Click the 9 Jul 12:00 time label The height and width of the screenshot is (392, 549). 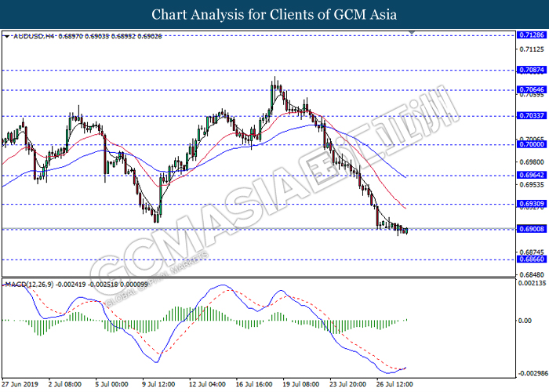[x=158, y=384]
